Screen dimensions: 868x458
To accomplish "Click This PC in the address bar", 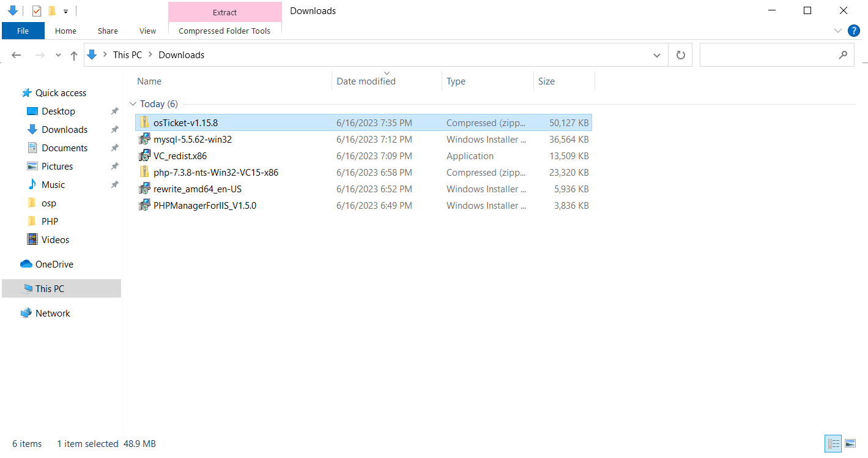I will (x=127, y=54).
